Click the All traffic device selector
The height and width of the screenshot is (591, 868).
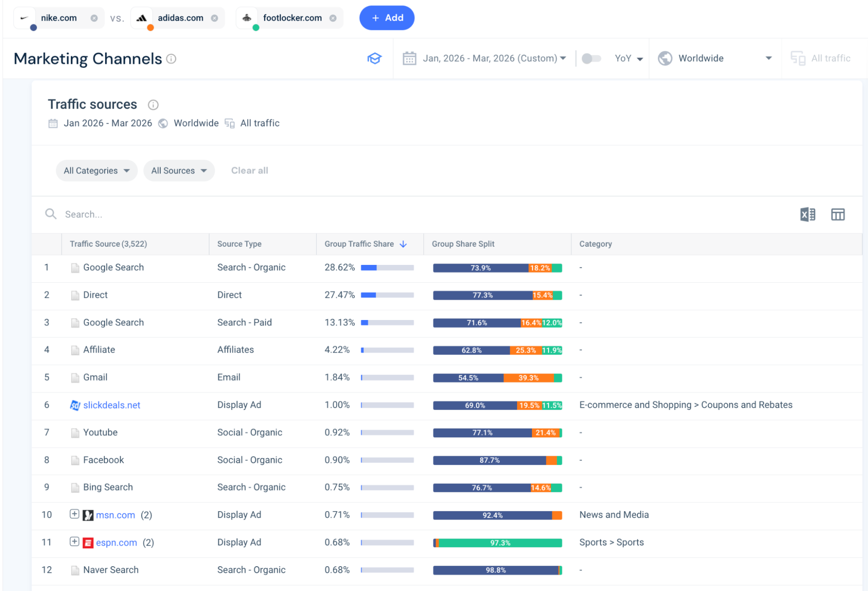(820, 58)
